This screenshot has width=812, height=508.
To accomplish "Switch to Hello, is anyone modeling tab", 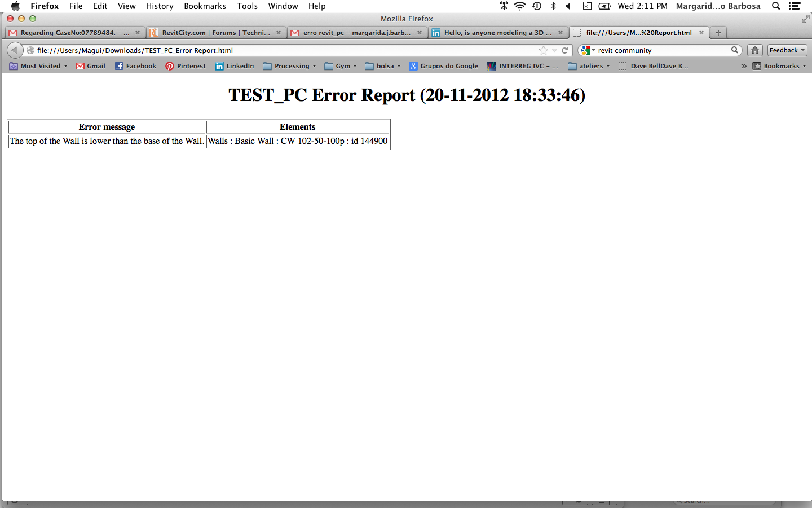I will pos(497,33).
